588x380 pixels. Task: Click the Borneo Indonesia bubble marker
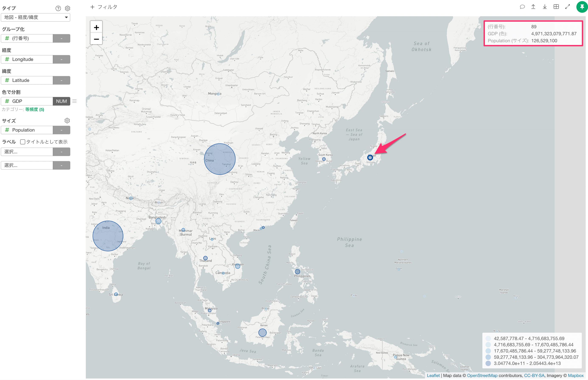pos(262,333)
